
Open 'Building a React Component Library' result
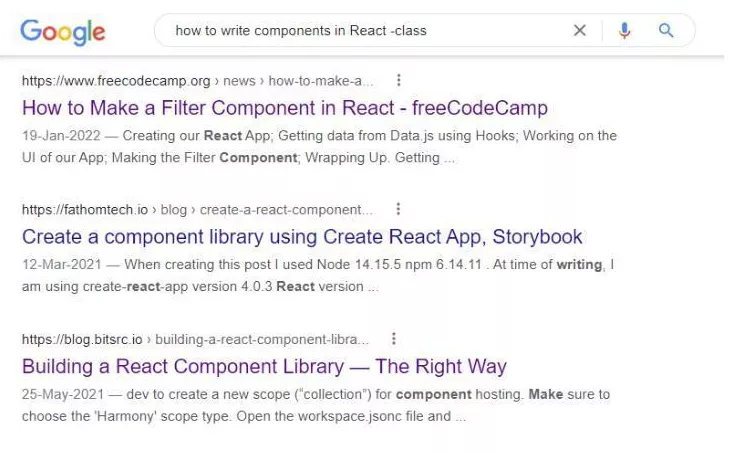[x=264, y=366]
